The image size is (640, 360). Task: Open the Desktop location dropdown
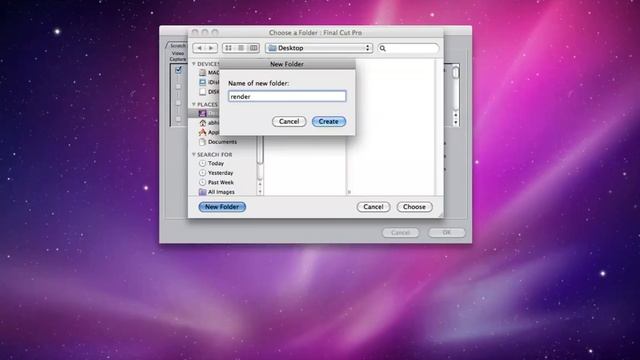319,48
